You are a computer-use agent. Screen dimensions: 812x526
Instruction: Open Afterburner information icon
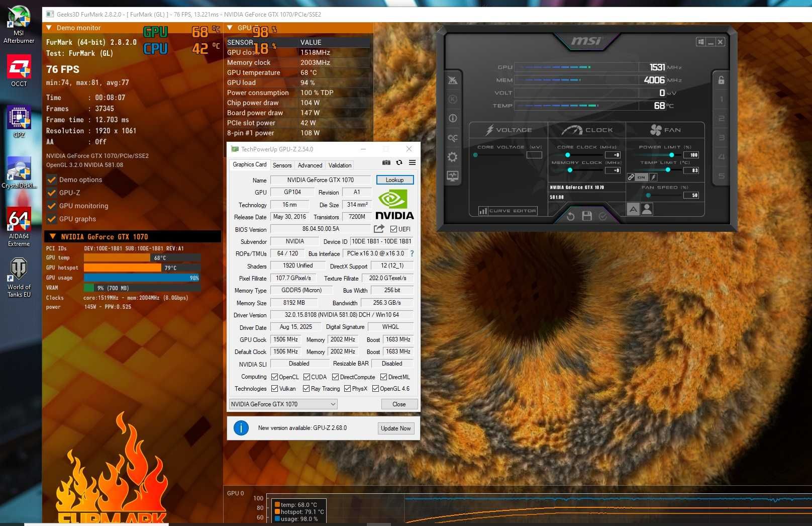pos(453,118)
